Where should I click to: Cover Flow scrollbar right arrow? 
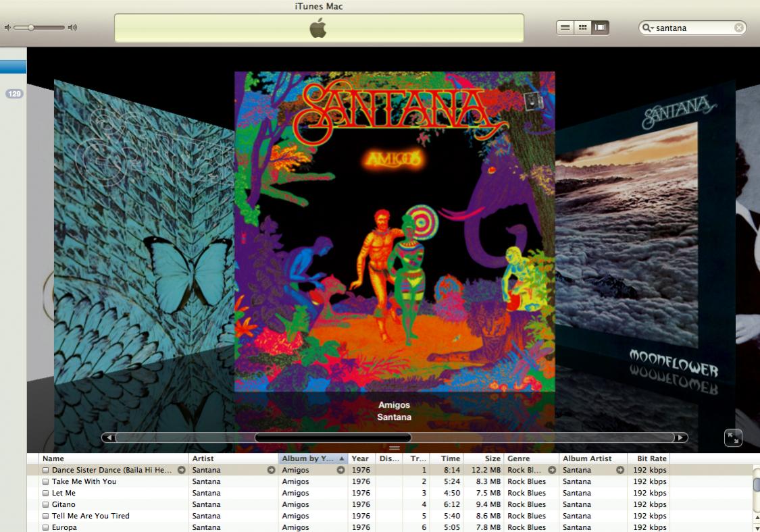[x=680, y=437]
